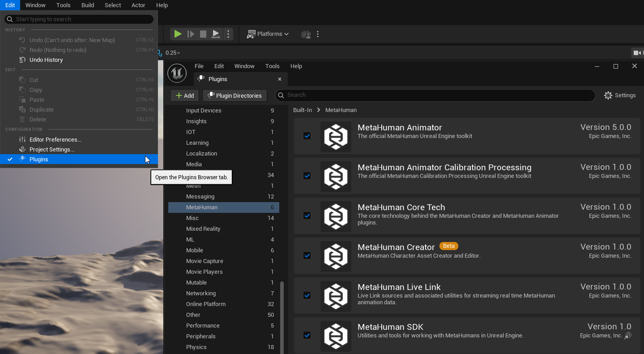The width and height of the screenshot is (644, 354).
Task: Select the Mixed Reality category
Action: pos(224,229)
